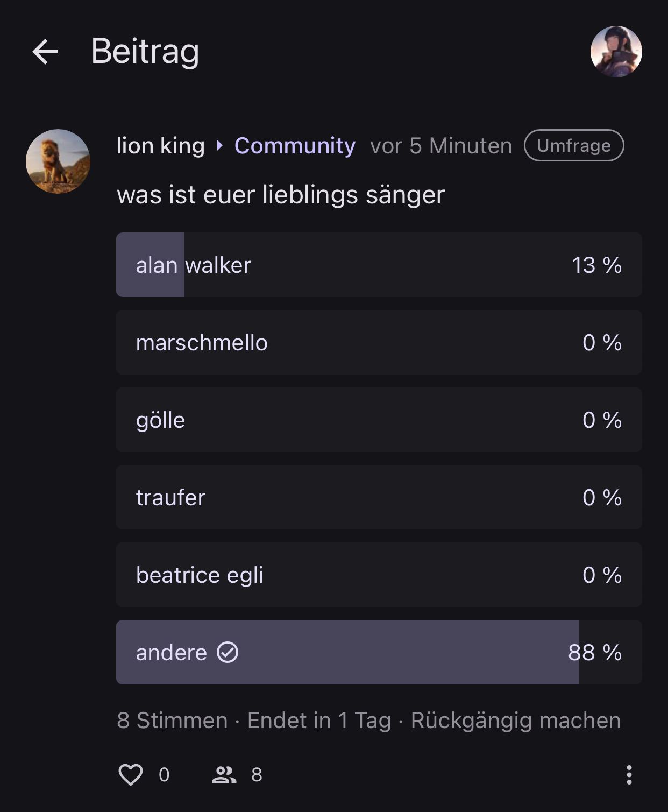The image size is (668, 812).
Task: Vote for marschmello in the poll
Action: pos(379,342)
